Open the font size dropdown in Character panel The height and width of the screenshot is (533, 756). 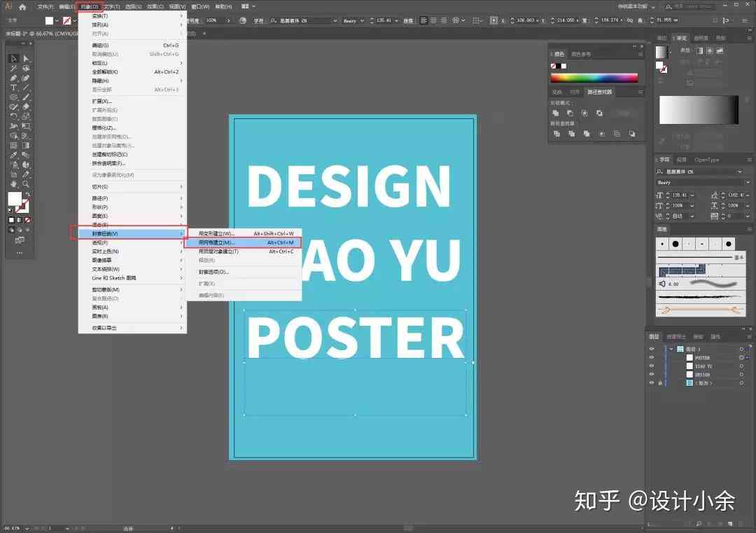tap(692, 195)
